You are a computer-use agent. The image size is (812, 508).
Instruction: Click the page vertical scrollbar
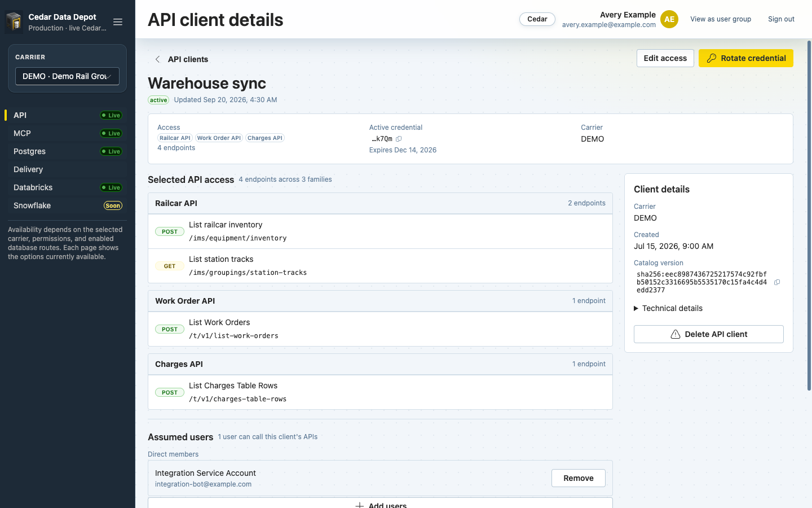tap(809, 216)
